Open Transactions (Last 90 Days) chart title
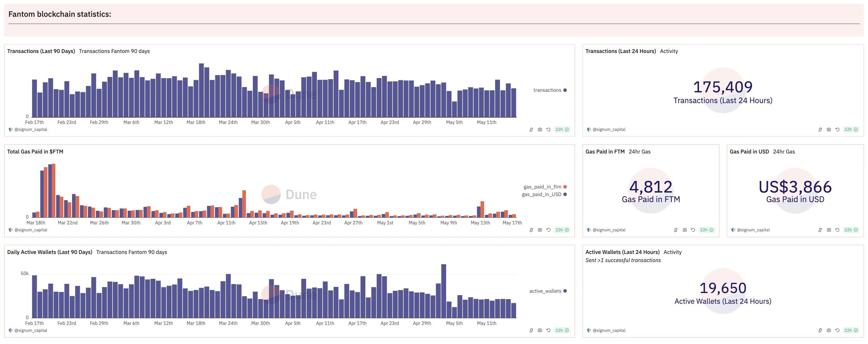The image size is (868, 344). (41, 51)
